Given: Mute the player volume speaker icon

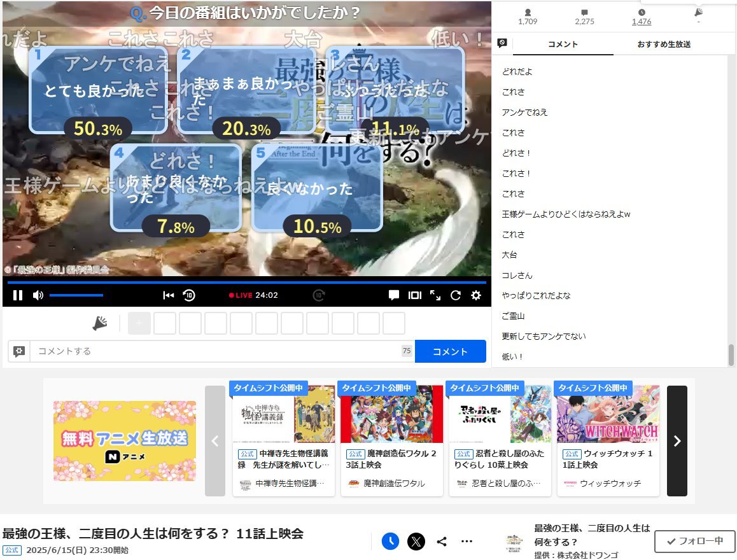Looking at the screenshot, I should pos(38,295).
